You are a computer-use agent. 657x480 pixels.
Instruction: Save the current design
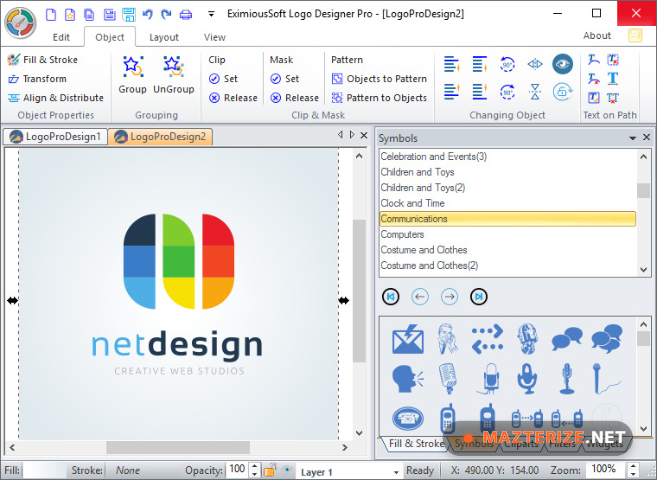(x=109, y=15)
